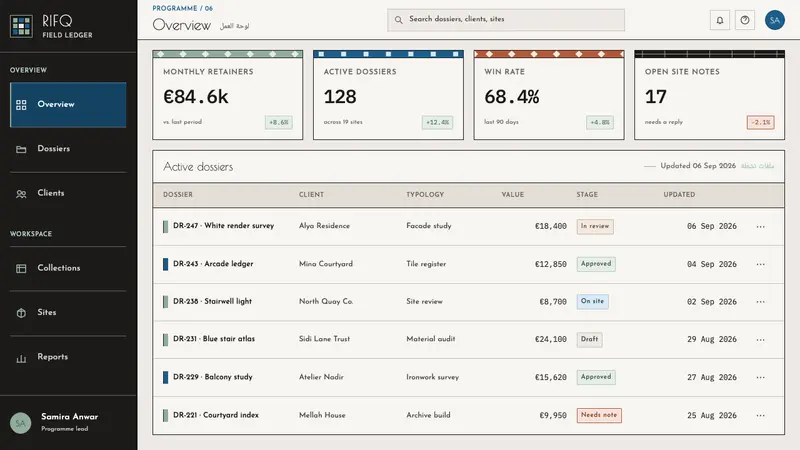
Task: Select the Overview menu item
Action: tap(68, 105)
